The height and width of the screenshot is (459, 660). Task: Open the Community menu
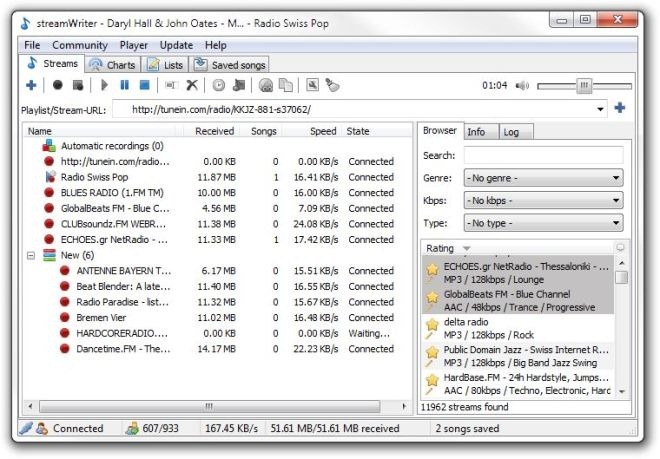[x=79, y=45]
